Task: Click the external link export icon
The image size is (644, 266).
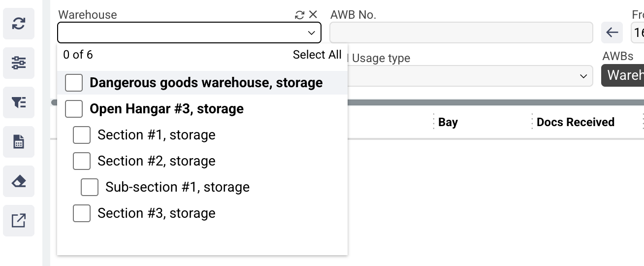Action: 19,221
